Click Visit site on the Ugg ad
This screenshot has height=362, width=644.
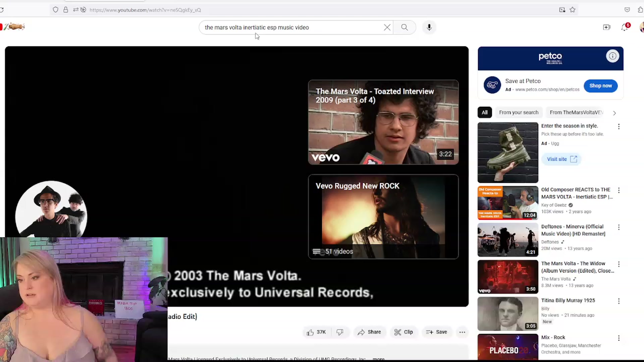pos(561,159)
